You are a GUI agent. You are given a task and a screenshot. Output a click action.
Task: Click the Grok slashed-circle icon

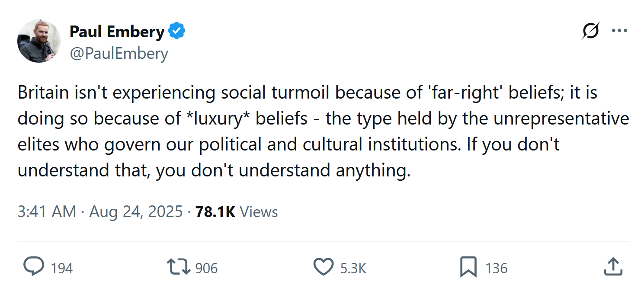590,31
